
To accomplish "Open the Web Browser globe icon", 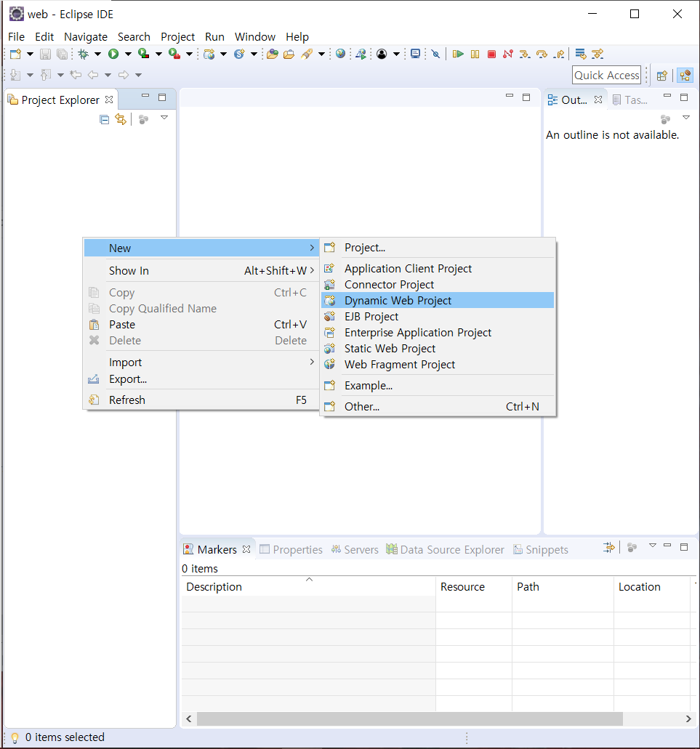I will pyautogui.click(x=340, y=54).
